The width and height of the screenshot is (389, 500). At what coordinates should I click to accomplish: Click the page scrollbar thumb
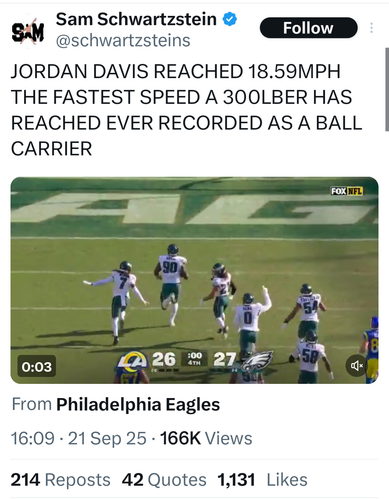387,89
